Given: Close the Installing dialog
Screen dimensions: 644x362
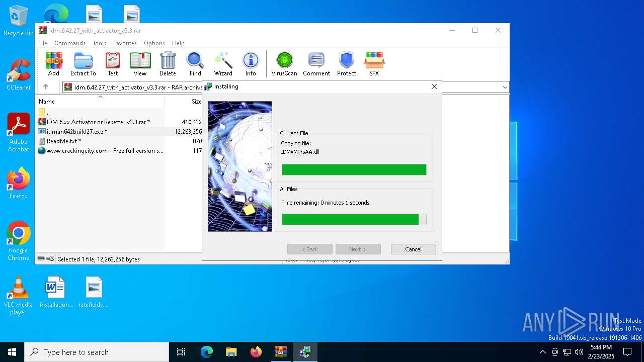Looking at the screenshot, I should (x=434, y=86).
